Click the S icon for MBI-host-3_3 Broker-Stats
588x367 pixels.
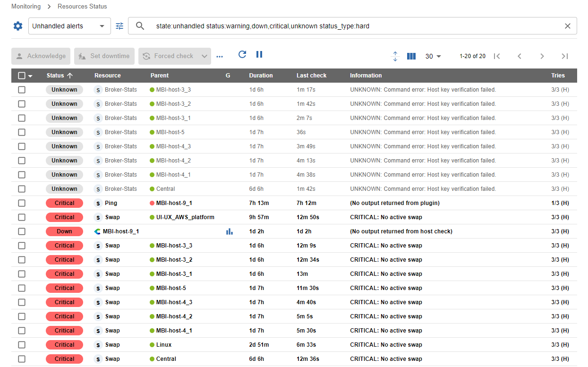pos(98,90)
